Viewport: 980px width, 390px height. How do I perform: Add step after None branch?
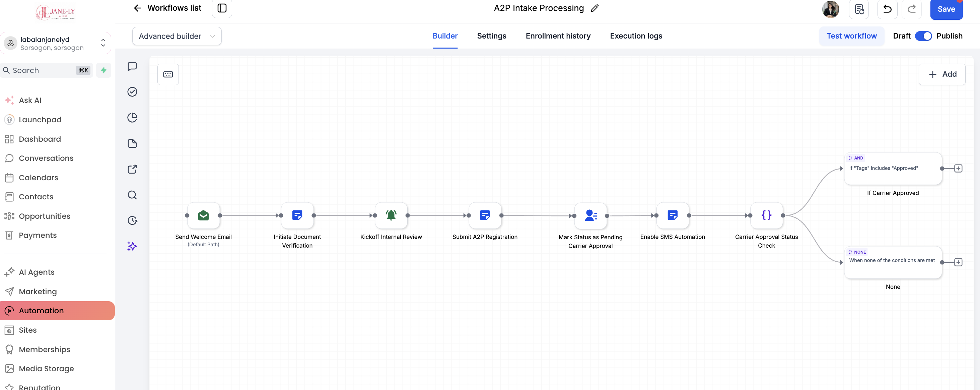click(958, 262)
